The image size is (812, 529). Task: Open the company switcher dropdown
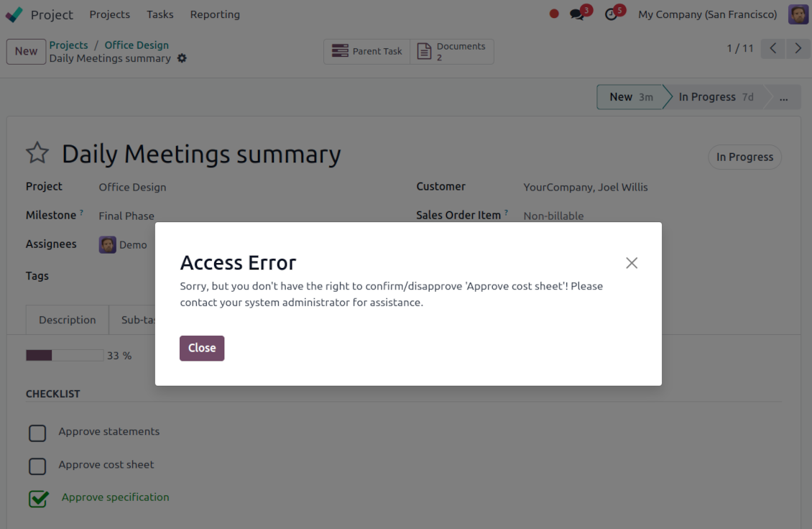707,14
